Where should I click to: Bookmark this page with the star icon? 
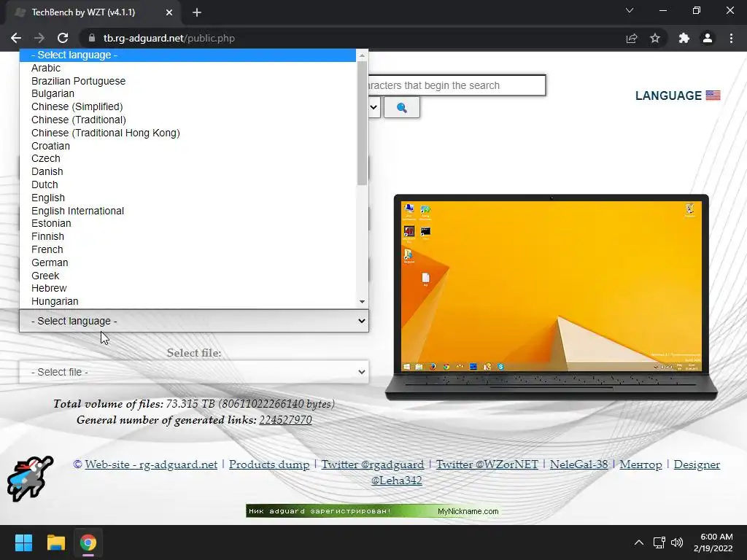[x=655, y=38]
